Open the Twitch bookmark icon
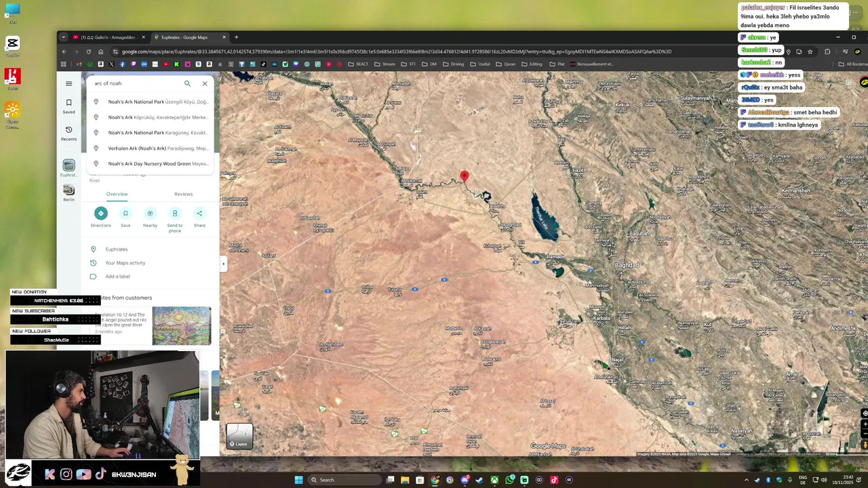Image resolution: width=868 pixels, height=488 pixels. [x=133, y=64]
